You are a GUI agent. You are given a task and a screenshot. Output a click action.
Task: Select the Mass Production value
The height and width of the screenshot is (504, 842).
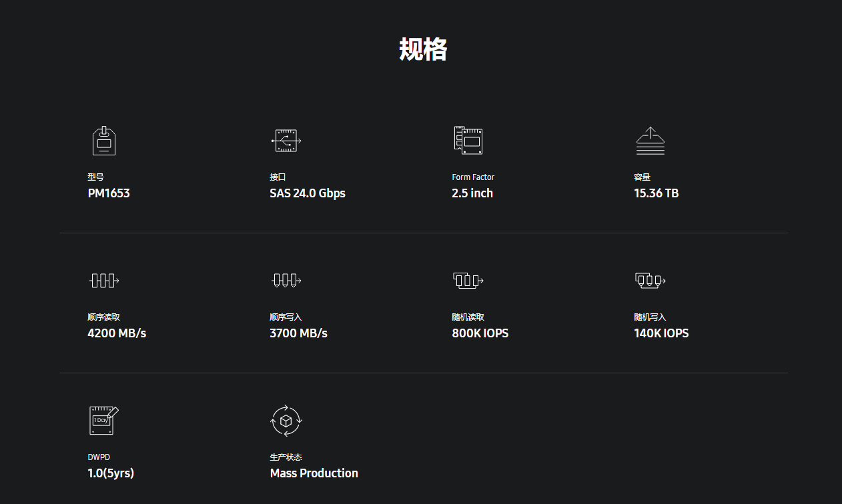click(x=314, y=473)
